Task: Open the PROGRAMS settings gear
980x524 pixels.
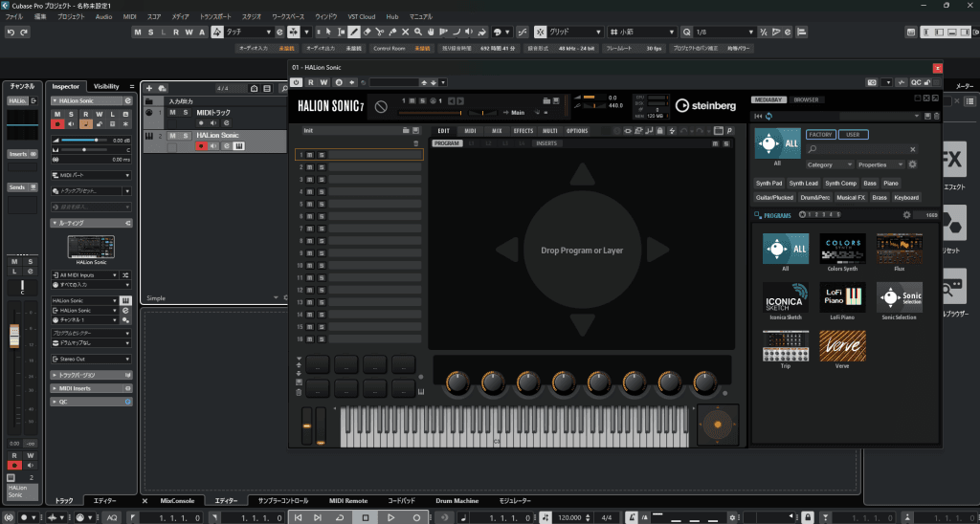Action: pos(907,215)
